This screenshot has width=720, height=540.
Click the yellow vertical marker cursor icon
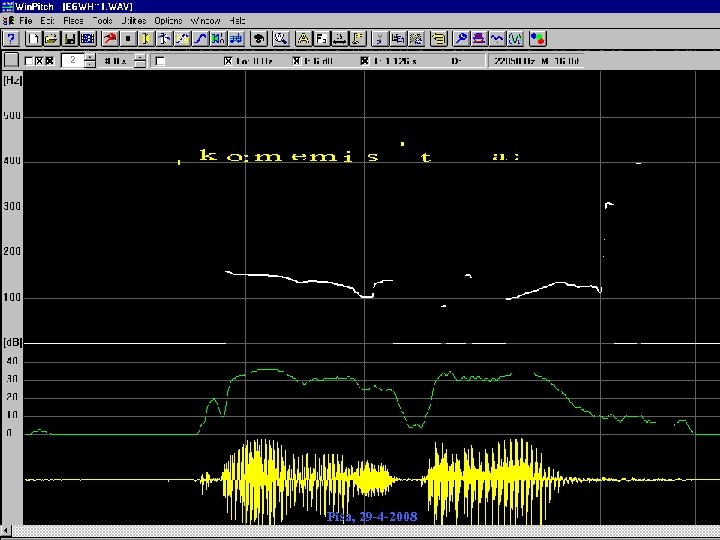click(146, 39)
